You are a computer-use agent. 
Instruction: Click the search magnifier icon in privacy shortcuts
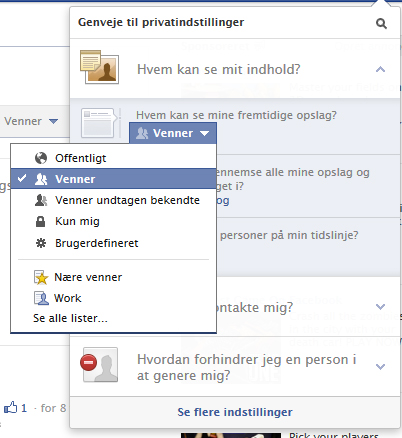click(x=381, y=24)
